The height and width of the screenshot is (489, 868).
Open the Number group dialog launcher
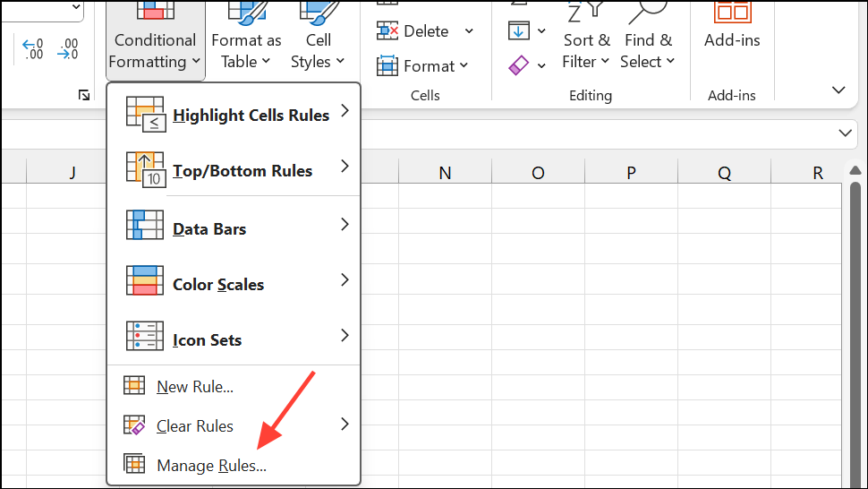coord(84,95)
